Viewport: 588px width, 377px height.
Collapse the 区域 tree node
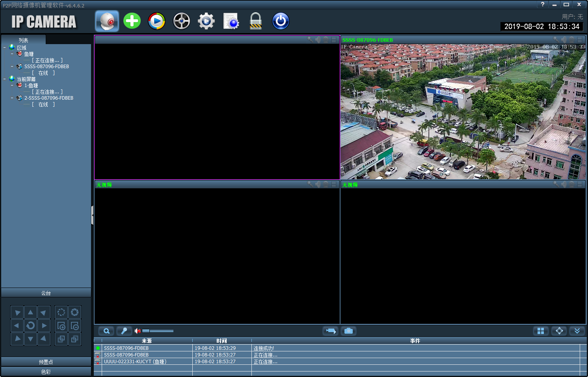pos(5,48)
